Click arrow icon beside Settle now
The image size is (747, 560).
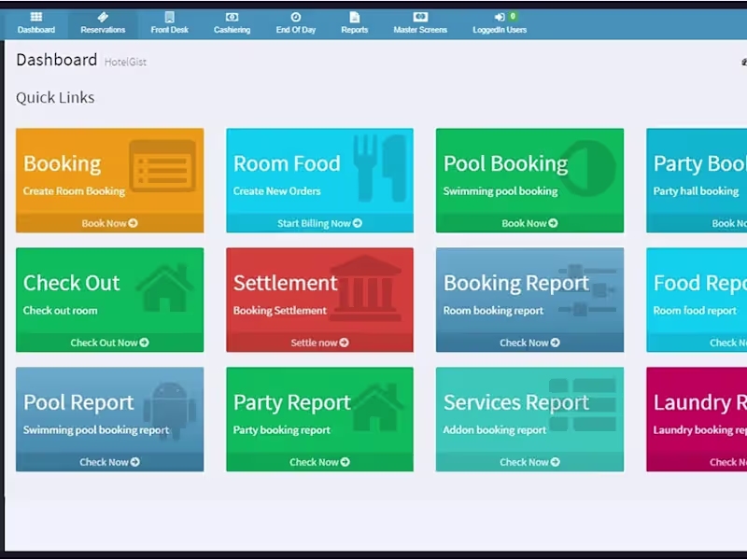[x=344, y=343]
